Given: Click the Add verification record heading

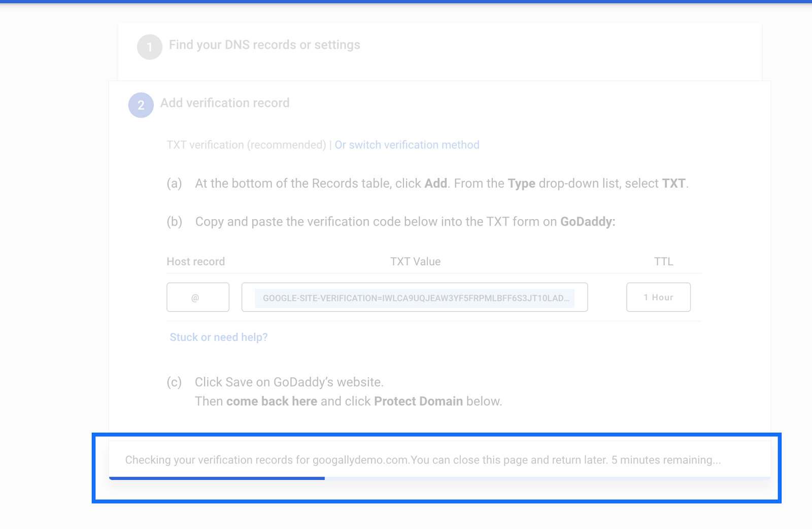Looking at the screenshot, I should (225, 103).
